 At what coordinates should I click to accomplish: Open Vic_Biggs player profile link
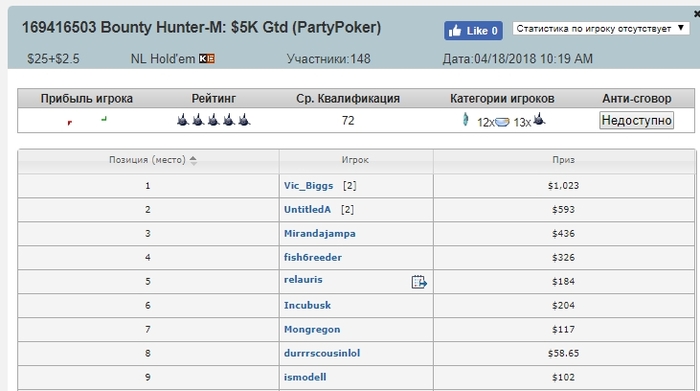pos(308,186)
